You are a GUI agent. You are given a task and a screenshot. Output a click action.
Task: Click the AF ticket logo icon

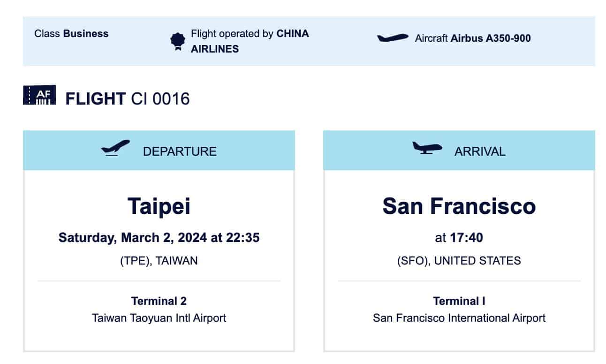tap(39, 95)
